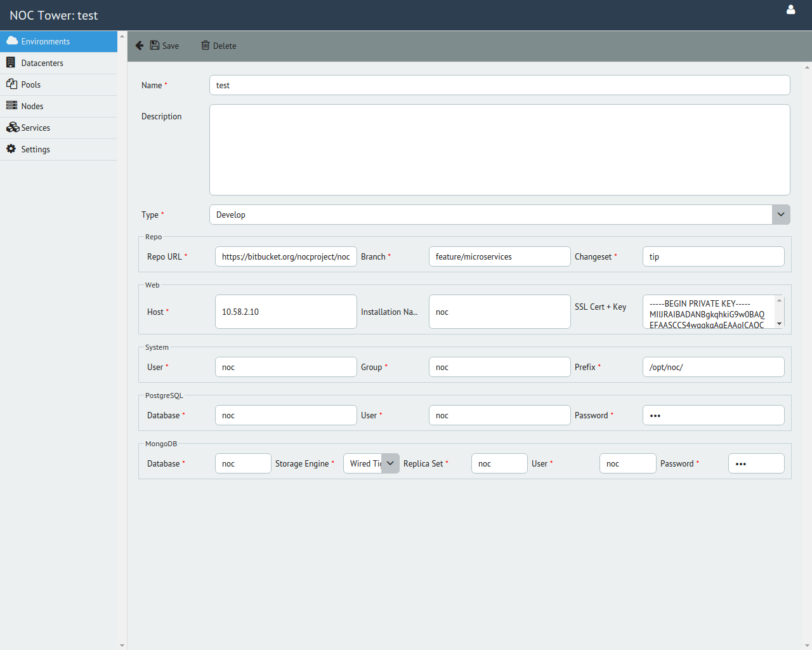The width and height of the screenshot is (812, 650).
Task: Click the SSL Cert + Key label
Action: [601, 307]
